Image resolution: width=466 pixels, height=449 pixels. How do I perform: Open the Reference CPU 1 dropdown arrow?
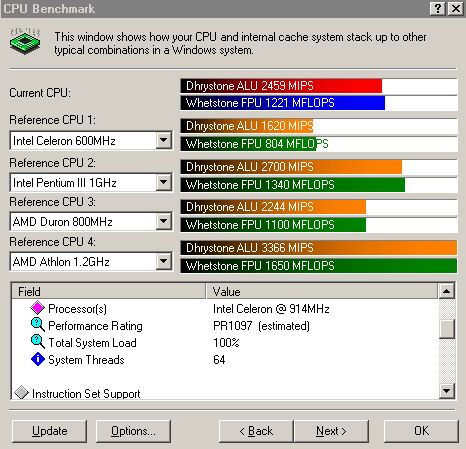[164, 140]
